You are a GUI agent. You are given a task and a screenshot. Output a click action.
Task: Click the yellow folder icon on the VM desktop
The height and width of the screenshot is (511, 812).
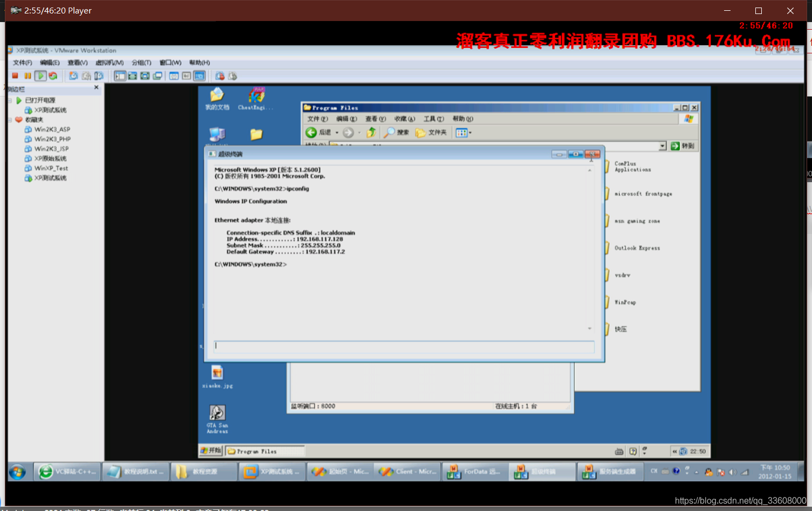256,134
